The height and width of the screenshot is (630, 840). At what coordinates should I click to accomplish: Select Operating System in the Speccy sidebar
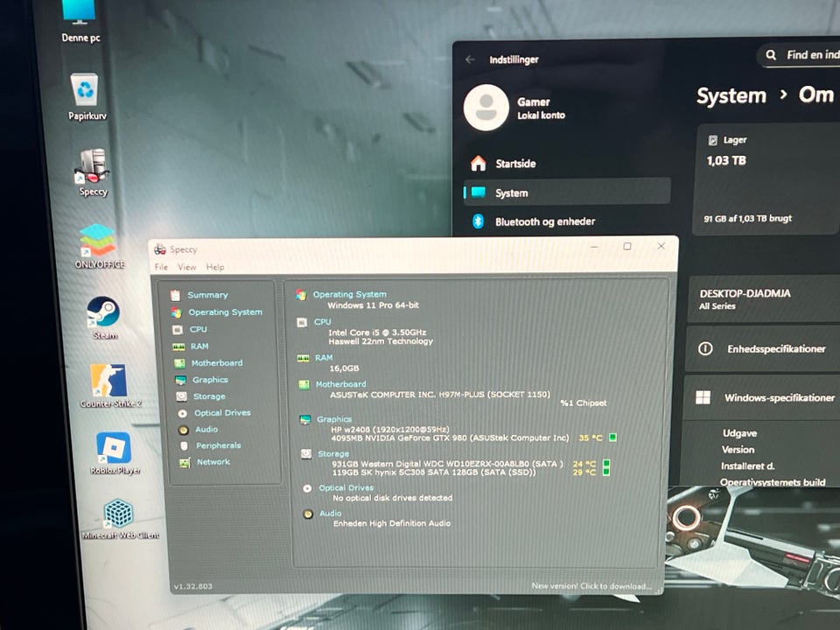pos(225,311)
